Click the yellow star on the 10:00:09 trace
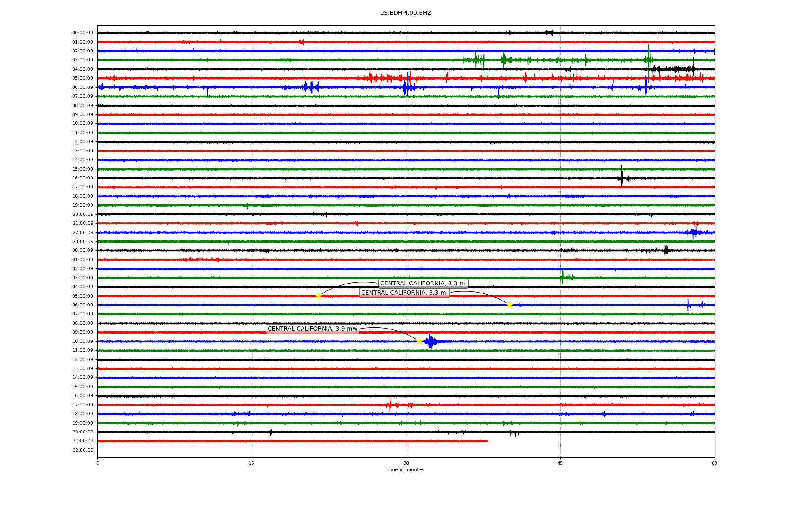The width and height of the screenshot is (812, 508). [x=419, y=341]
